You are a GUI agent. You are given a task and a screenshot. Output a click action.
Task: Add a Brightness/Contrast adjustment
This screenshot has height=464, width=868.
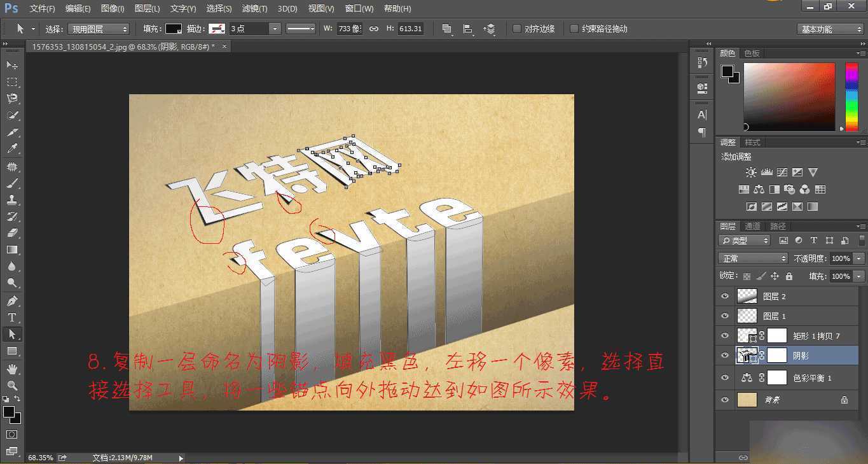click(751, 172)
